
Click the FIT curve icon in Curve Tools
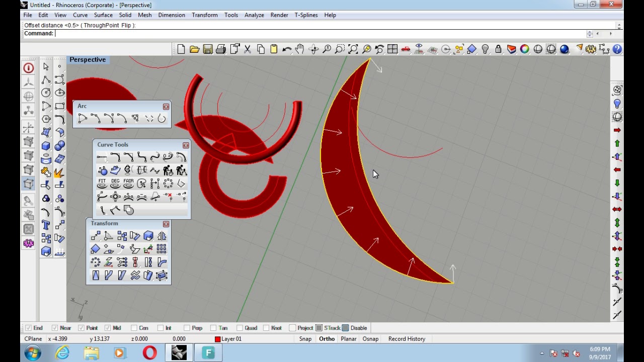[102, 184]
